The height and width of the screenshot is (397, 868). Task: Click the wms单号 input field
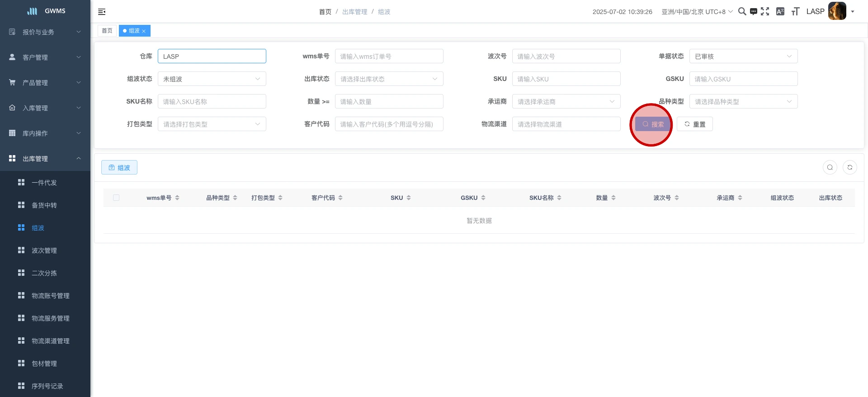click(x=389, y=56)
